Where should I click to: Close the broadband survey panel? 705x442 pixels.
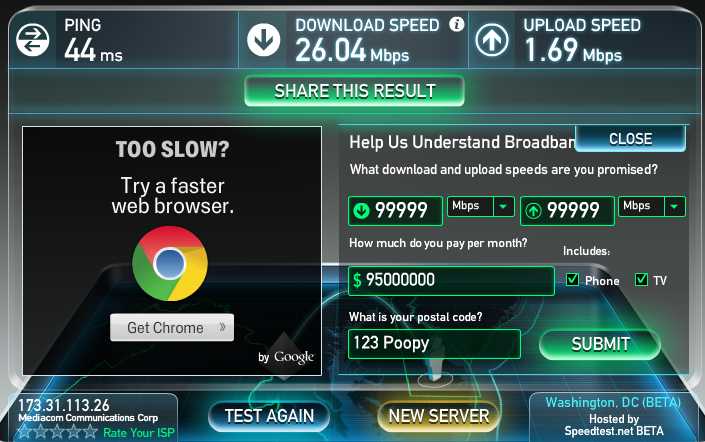630,139
